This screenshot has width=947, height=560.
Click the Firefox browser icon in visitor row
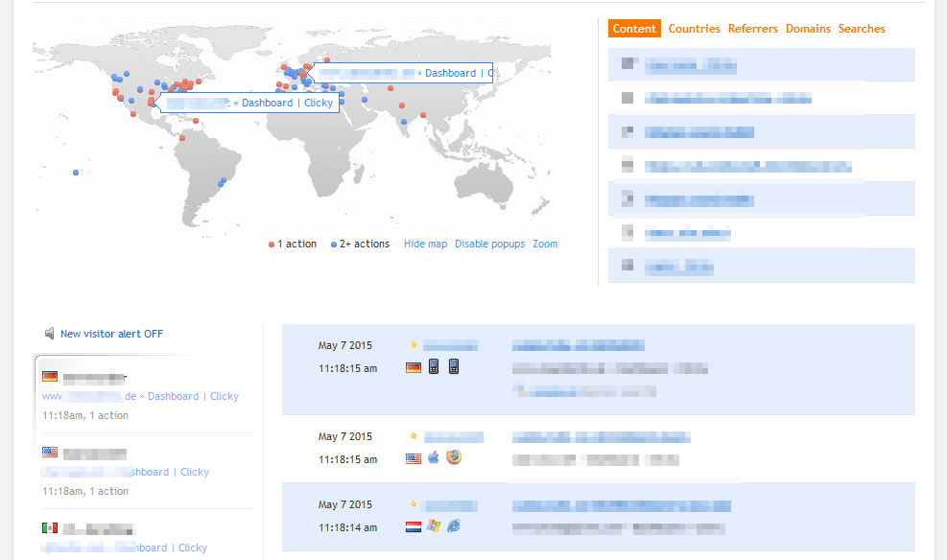pyautogui.click(x=454, y=457)
